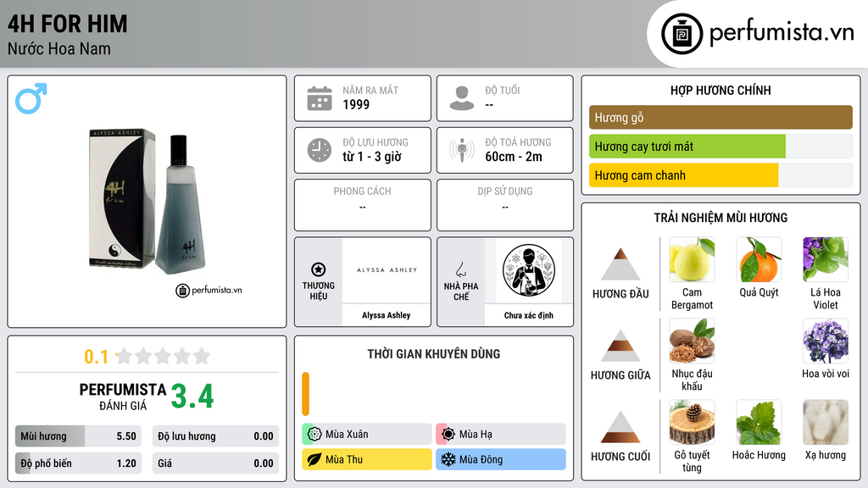This screenshot has width=868, height=488.
Task: Click the Dịp Sử Dụng occasion card
Action: pyautogui.click(x=505, y=205)
